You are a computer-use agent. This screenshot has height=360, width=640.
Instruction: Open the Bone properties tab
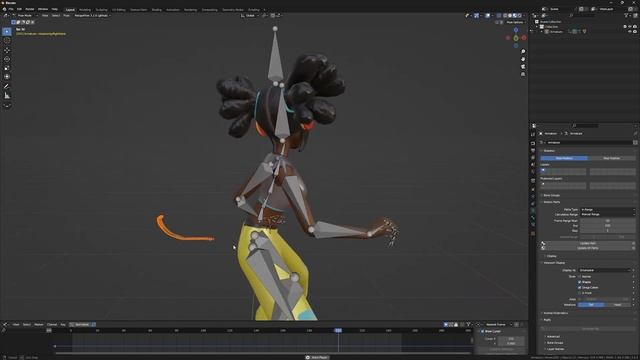click(533, 218)
